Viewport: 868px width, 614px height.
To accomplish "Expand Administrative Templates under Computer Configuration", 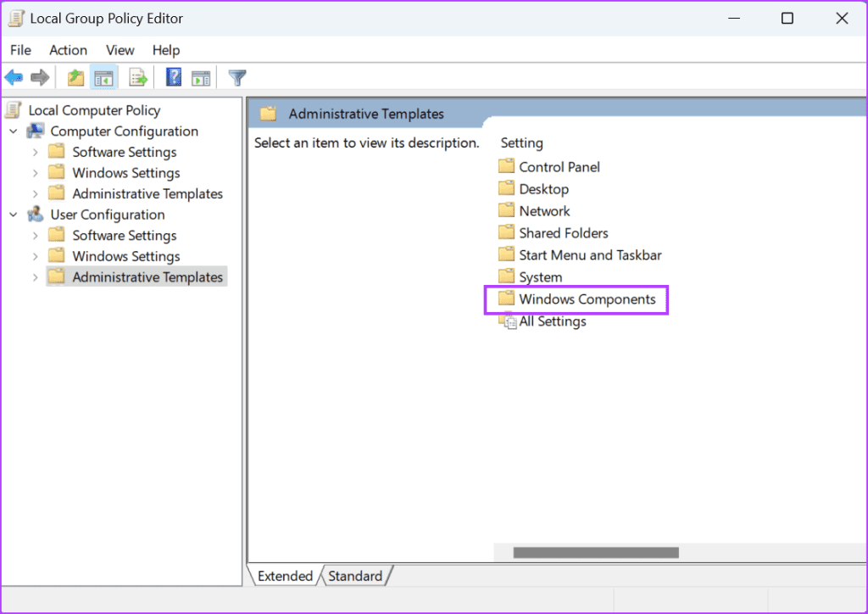I will point(35,194).
